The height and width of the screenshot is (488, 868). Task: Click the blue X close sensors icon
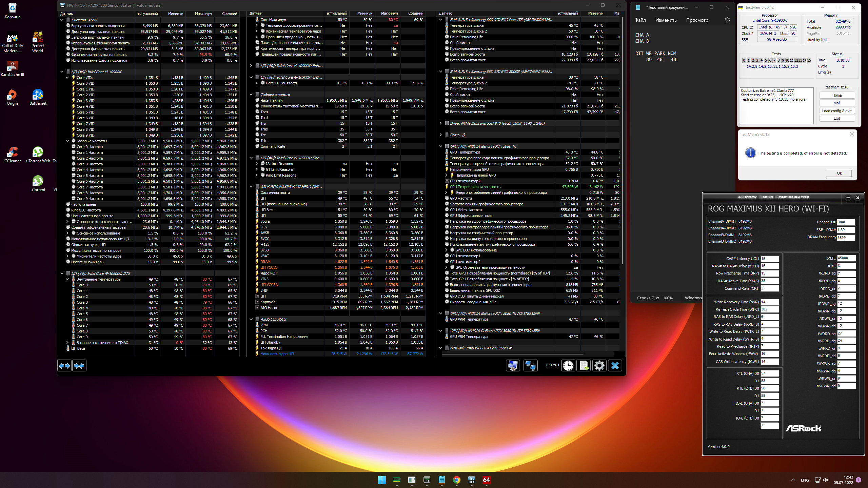(x=615, y=366)
